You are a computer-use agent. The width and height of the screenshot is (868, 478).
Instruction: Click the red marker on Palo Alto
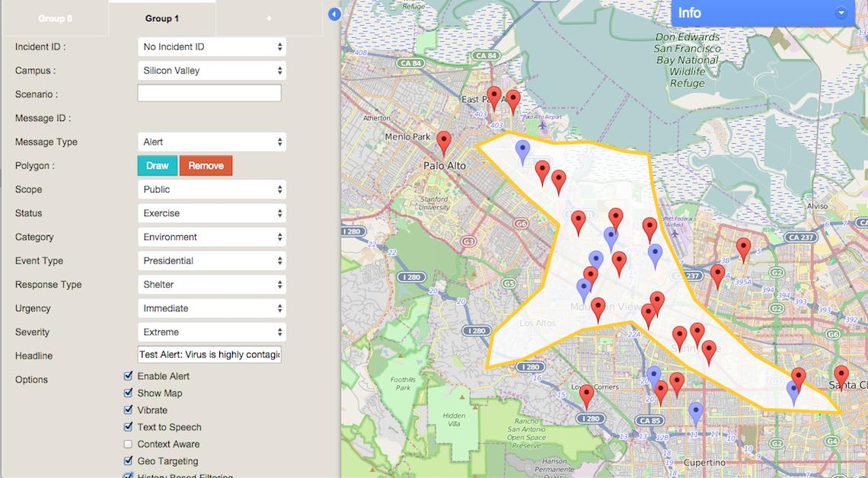point(443,144)
